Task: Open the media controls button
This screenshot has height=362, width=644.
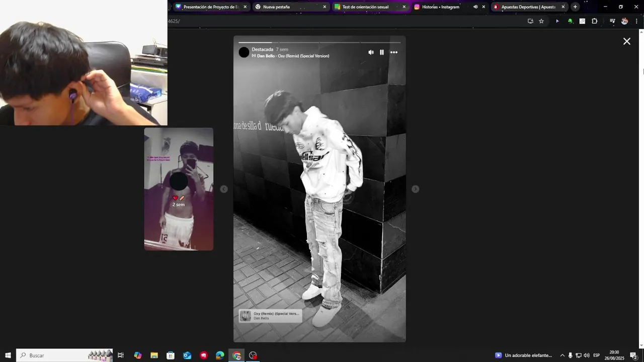Action: coord(612,21)
